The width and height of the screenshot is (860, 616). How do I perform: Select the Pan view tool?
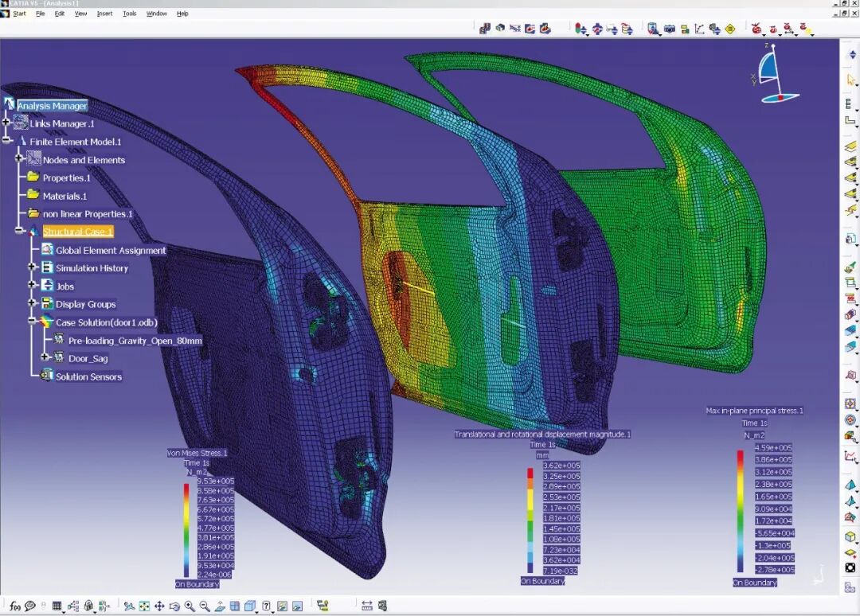[159, 606]
